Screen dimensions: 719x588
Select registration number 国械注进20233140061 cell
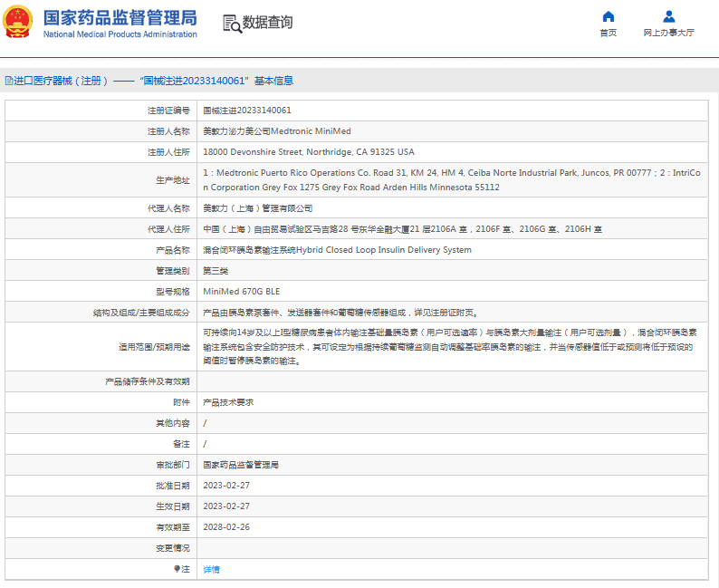(452, 111)
